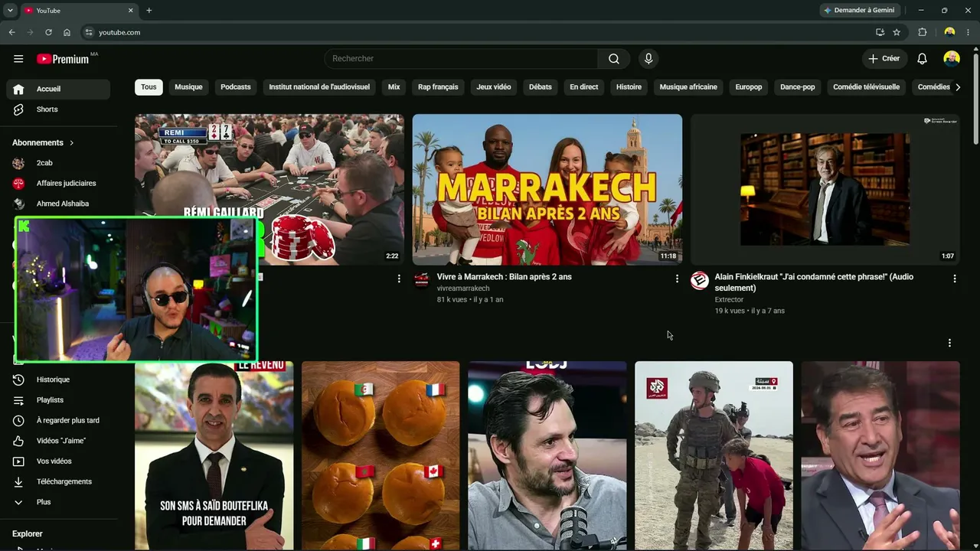The width and height of the screenshot is (980, 551).
Task: Open the Chrome three-dot menu
Action: click(x=969, y=32)
